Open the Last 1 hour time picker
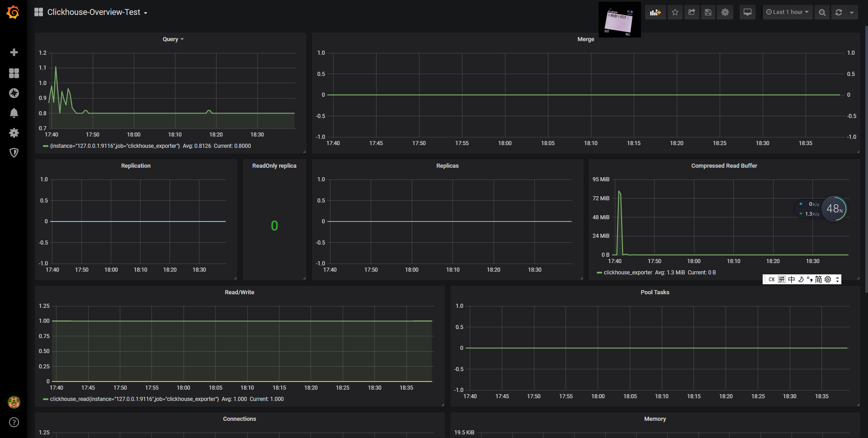The width and height of the screenshot is (868, 438). [x=788, y=12]
